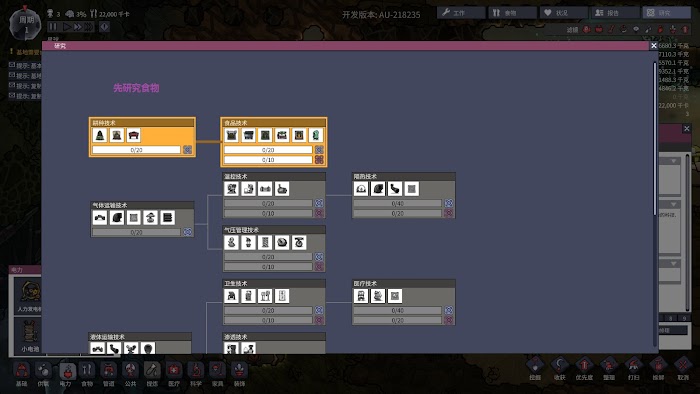Select the 食品技术 research node

coord(274,142)
